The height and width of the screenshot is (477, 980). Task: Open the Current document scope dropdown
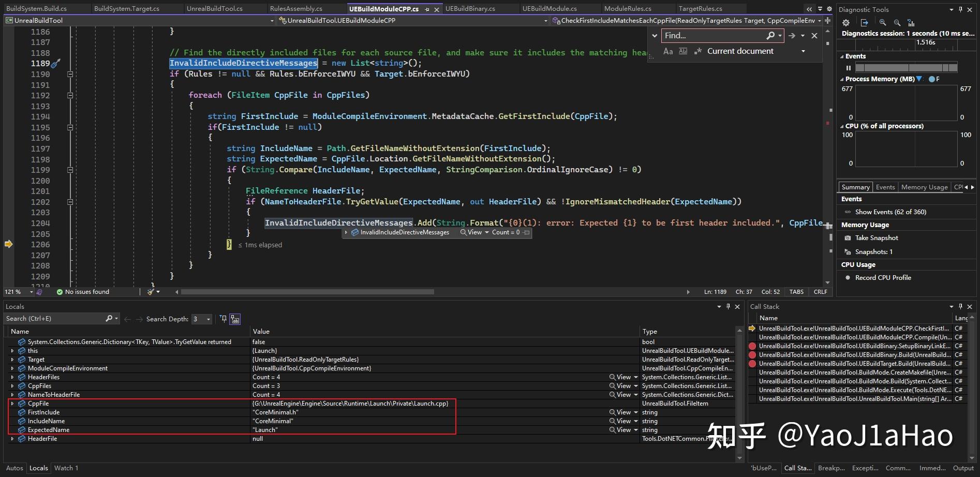803,51
